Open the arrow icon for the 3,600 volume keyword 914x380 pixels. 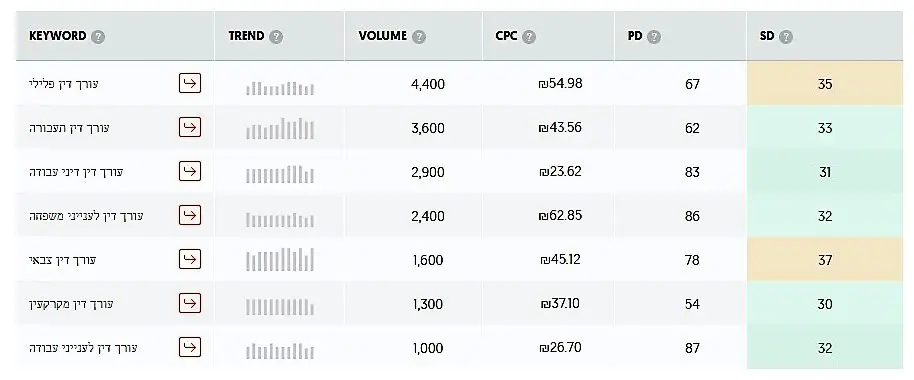click(x=190, y=127)
